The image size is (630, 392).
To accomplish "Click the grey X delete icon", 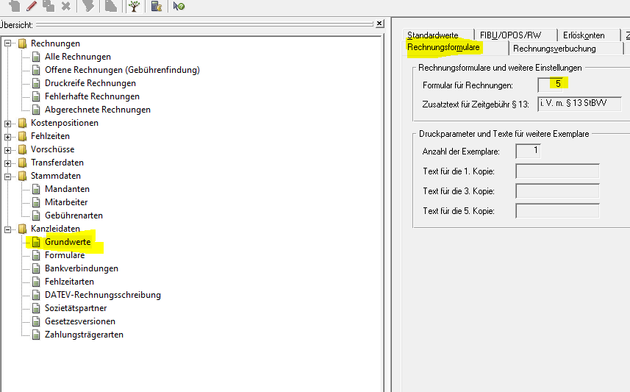I will pos(66,6).
